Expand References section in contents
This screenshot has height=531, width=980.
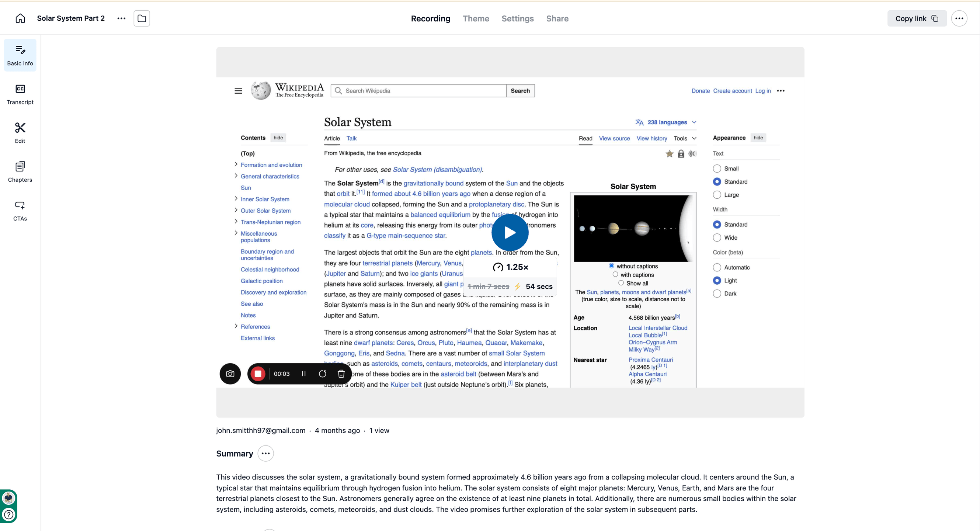[x=236, y=326]
